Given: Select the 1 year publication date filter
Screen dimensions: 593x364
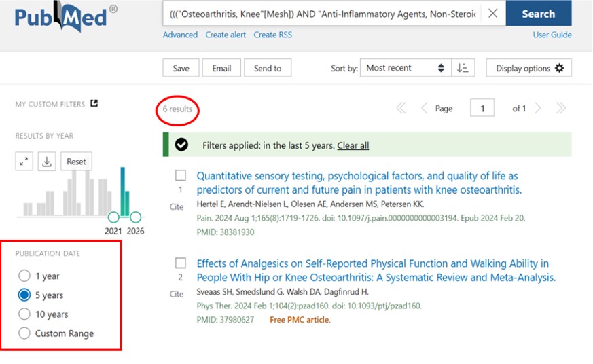Looking at the screenshot, I should 24,276.
